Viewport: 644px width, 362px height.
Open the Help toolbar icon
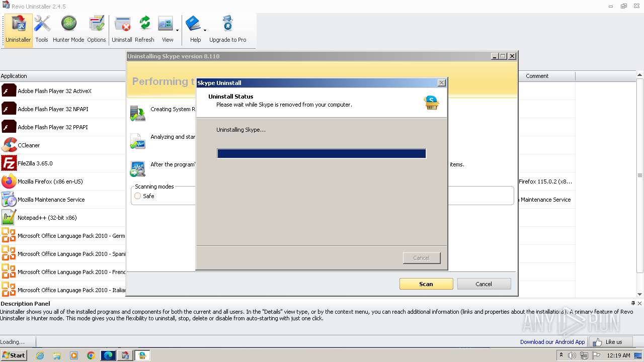(194, 30)
